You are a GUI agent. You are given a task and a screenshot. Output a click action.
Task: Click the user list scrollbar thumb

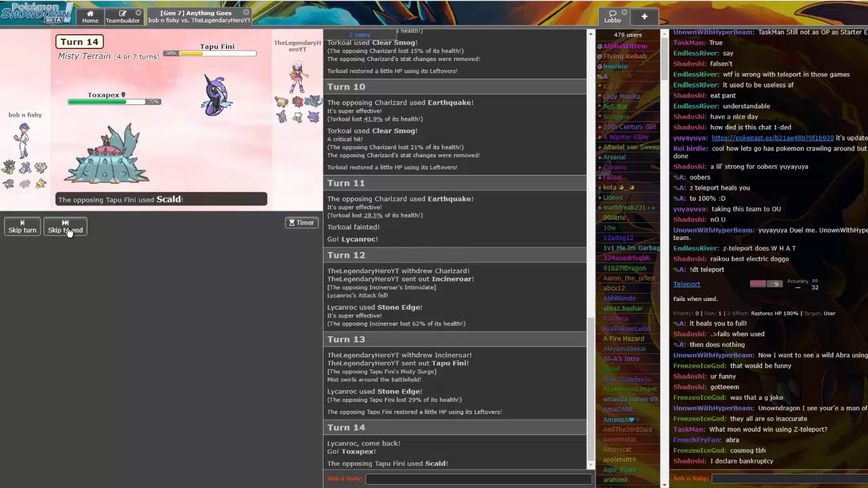click(x=664, y=58)
